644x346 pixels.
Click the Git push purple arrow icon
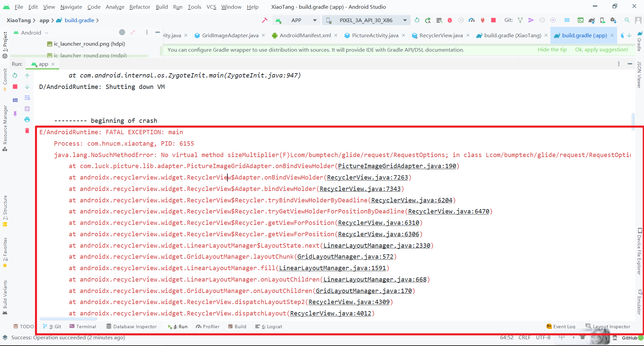(531, 20)
